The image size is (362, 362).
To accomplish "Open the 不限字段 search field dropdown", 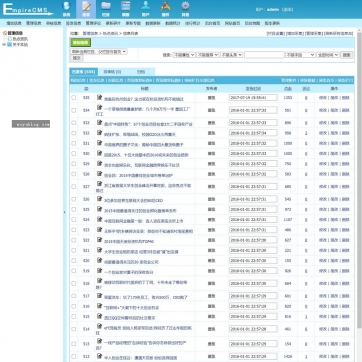I will [300, 55].
